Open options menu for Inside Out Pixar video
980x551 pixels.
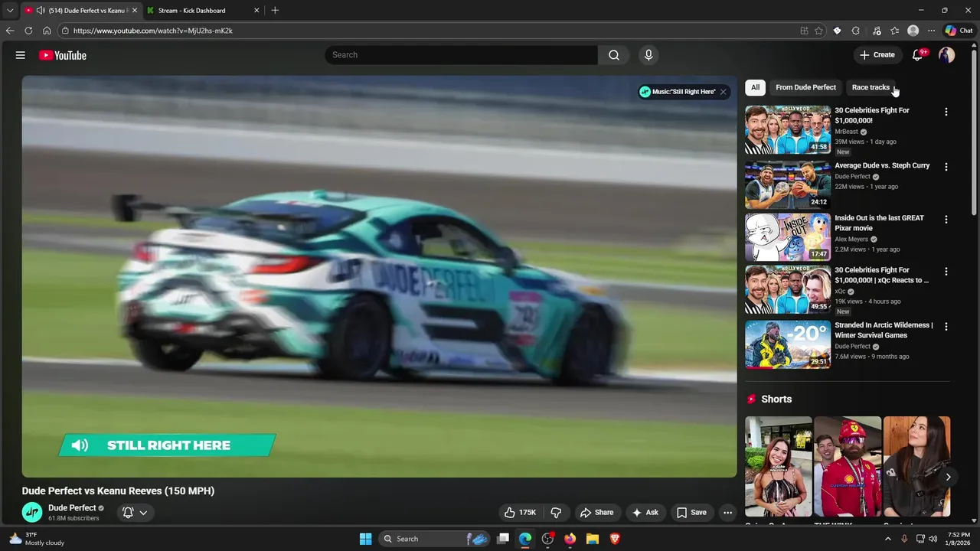[x=946, y=220]
